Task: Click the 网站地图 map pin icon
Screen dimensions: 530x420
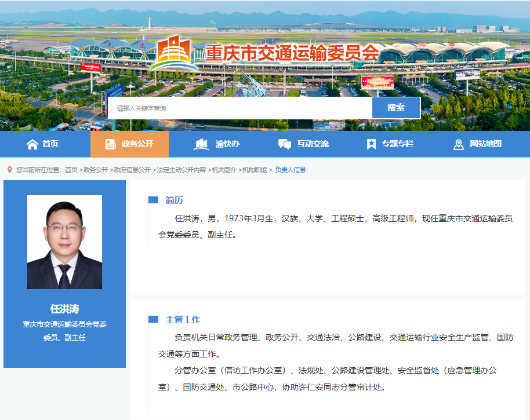Action: (x=458, y=144)
